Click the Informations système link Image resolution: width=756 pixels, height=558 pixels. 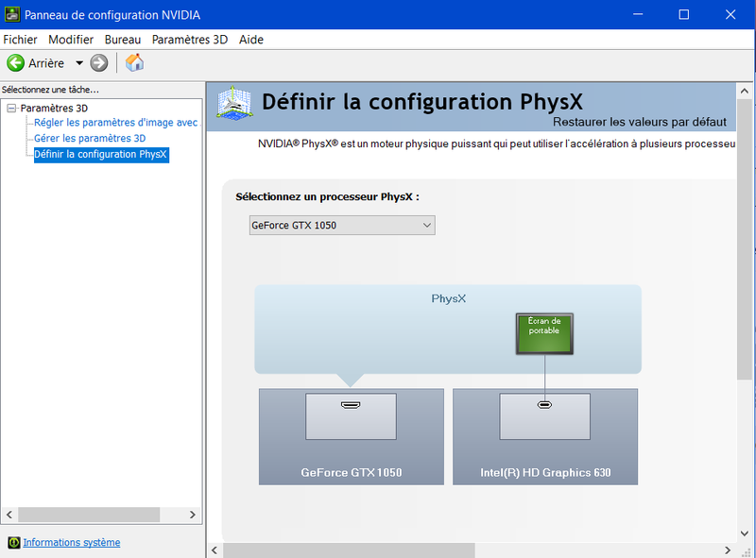pyautogui.click(x=72, y=543)
